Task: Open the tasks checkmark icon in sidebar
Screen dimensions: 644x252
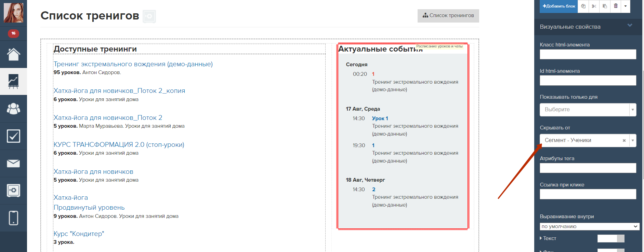Action: coord(13,136)
